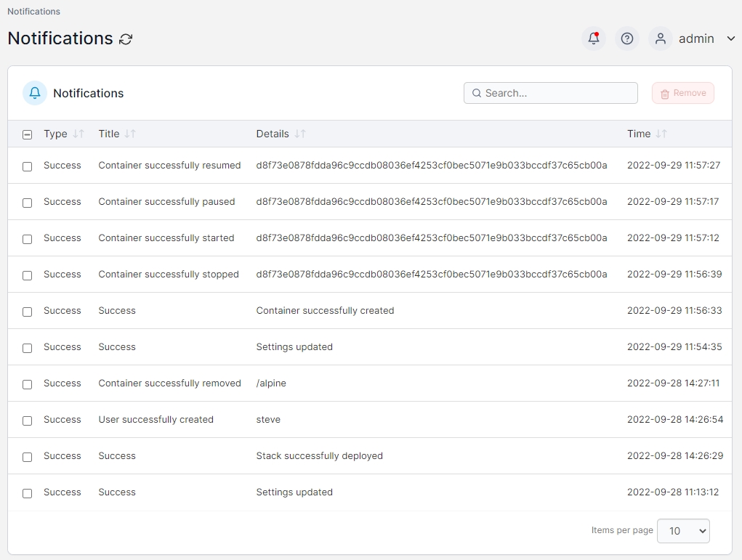This screenshot has height=560, width=742.
Task: Sort by Type column arrows icon
Action: point(78,134)
